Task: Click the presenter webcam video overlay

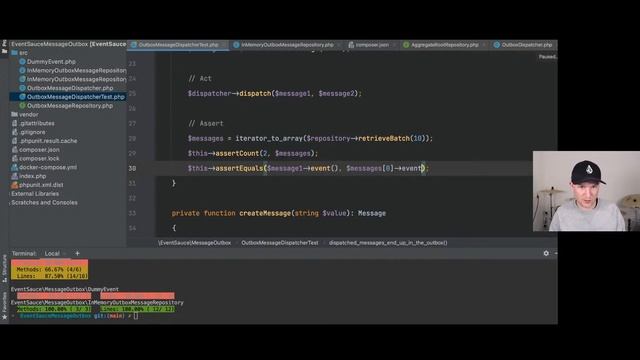Action: point(586,191)
